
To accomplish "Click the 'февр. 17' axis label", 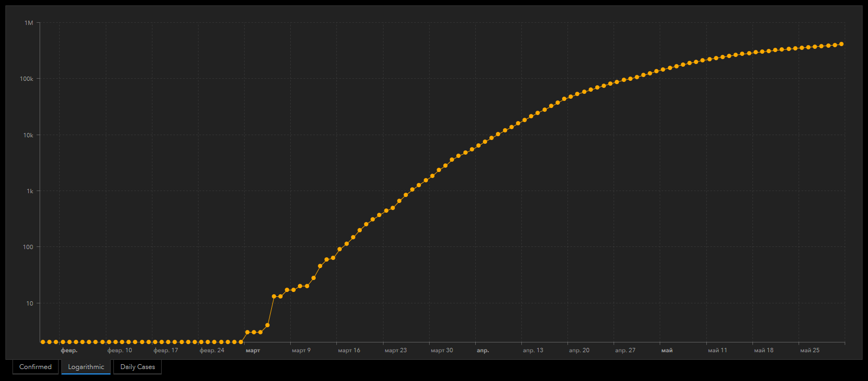I will [165, 351].
